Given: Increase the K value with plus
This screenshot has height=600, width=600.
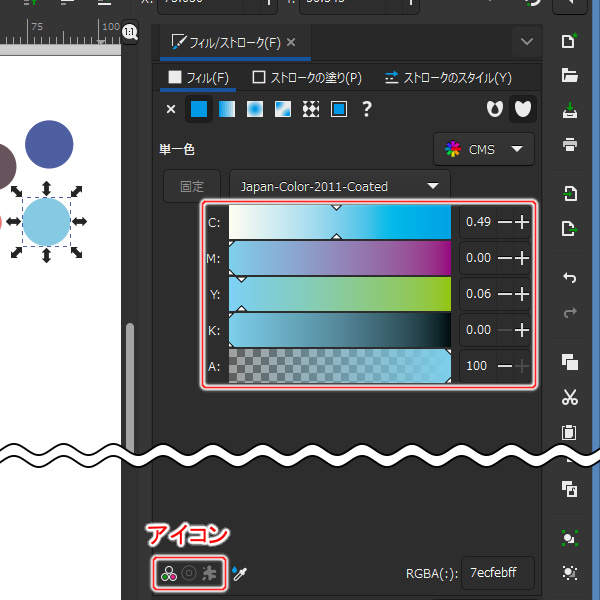Looking at the screenshot, I should tap(522, 330).
